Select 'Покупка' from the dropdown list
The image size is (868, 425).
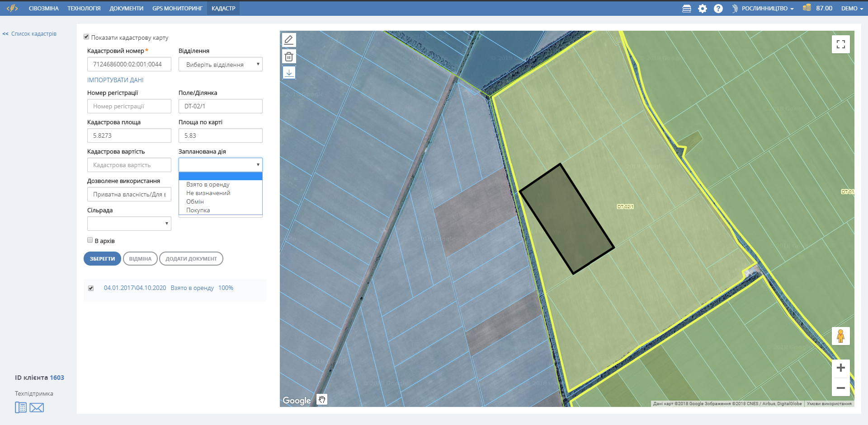click(x=198, y=210)
